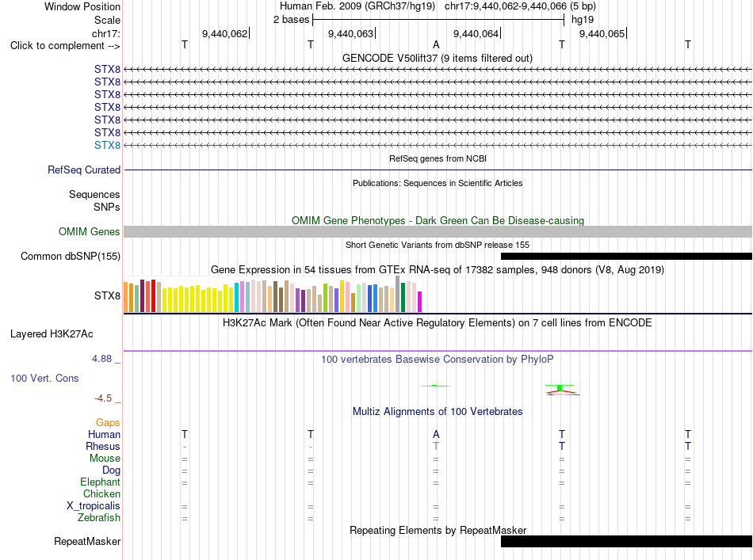Screen dimensions: 753x560
Task: Click the "2 bases" scale text
Action: 291,20
